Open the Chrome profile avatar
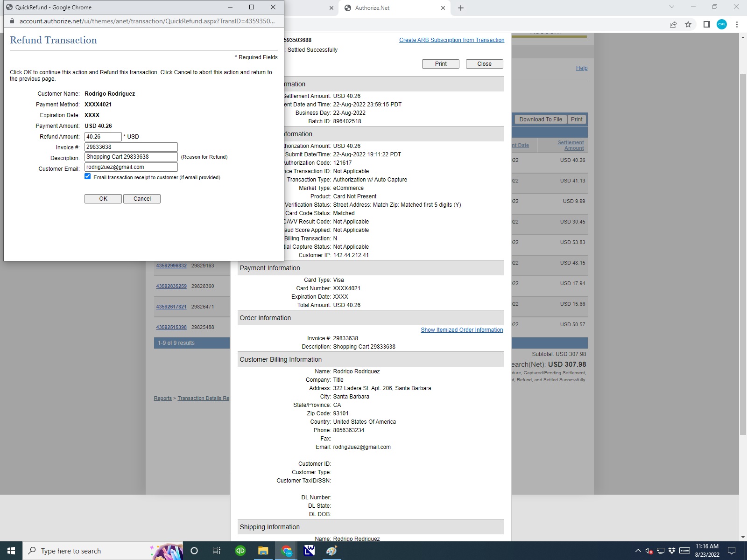 [722, 24]
